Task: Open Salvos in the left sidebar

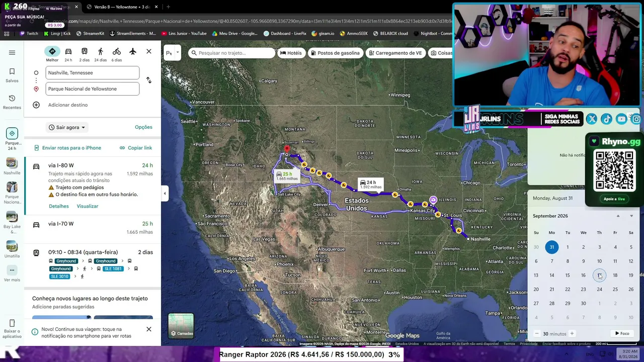Action: (12, 75)
